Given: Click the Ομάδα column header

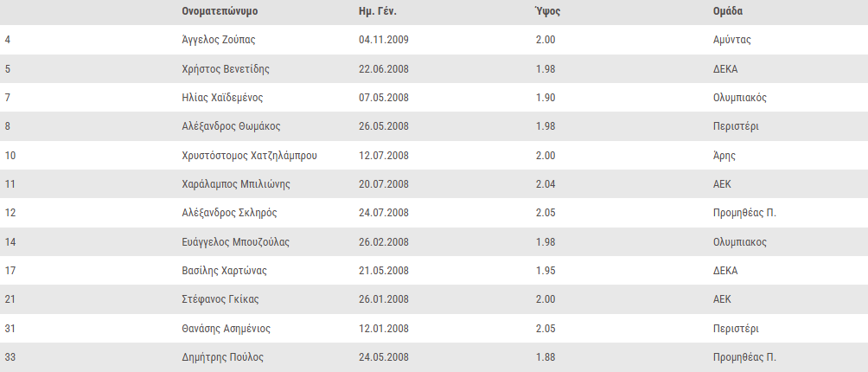Looking at the screenshot, I should click(x=728, y=11).
